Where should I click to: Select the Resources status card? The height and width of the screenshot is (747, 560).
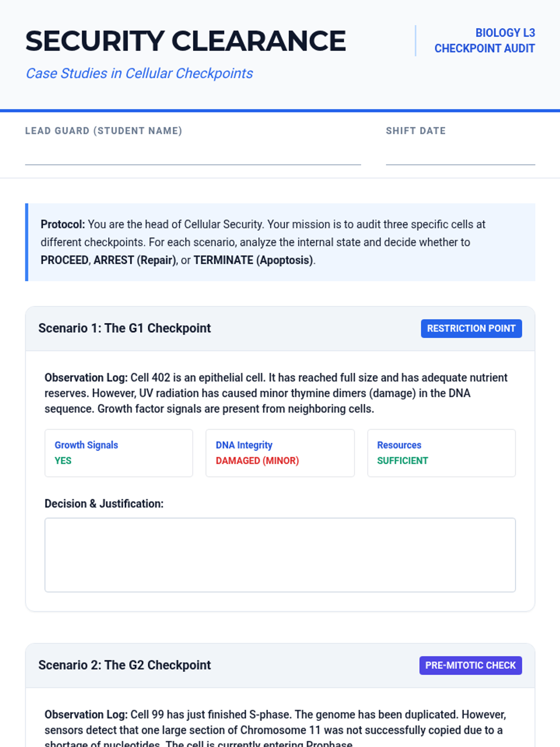pyautogui.click(x=441, y=453)
